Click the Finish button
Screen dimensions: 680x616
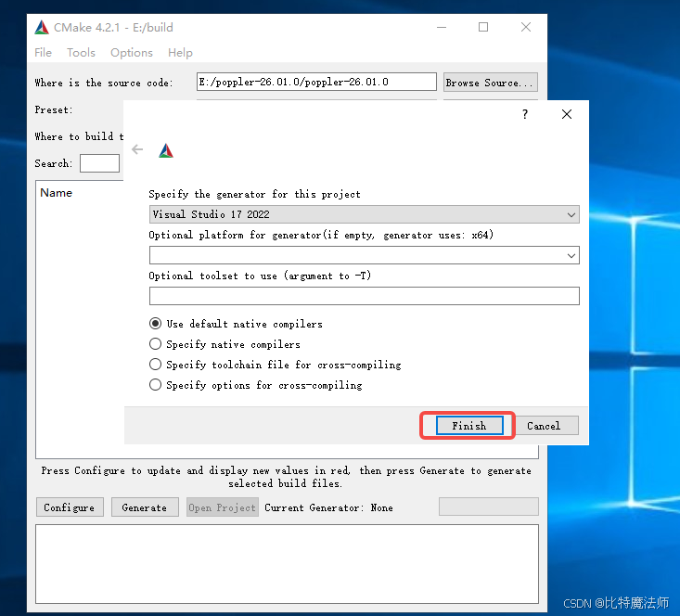(469, 426)
